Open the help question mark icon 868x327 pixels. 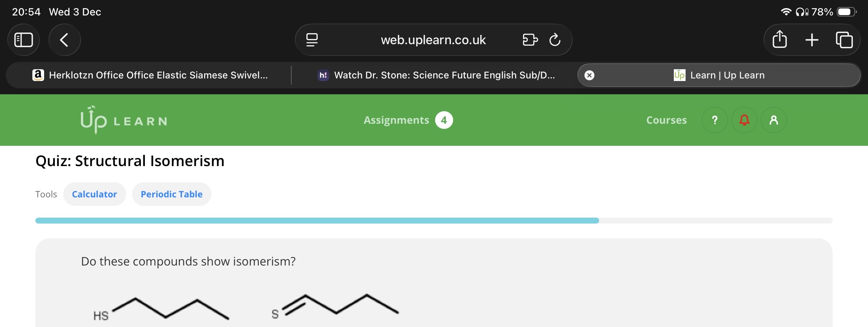tap(715, 120)
